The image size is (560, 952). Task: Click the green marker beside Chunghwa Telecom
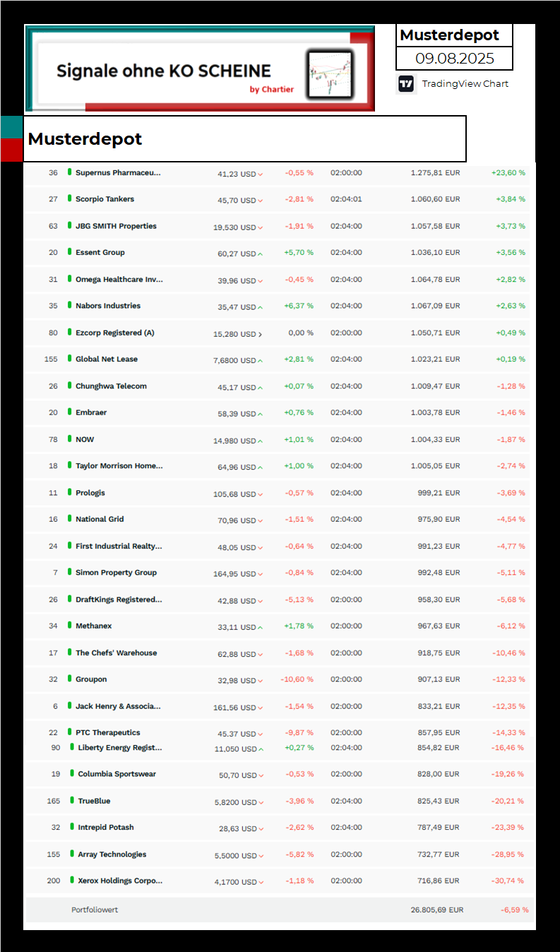click(x=69, y=386)
